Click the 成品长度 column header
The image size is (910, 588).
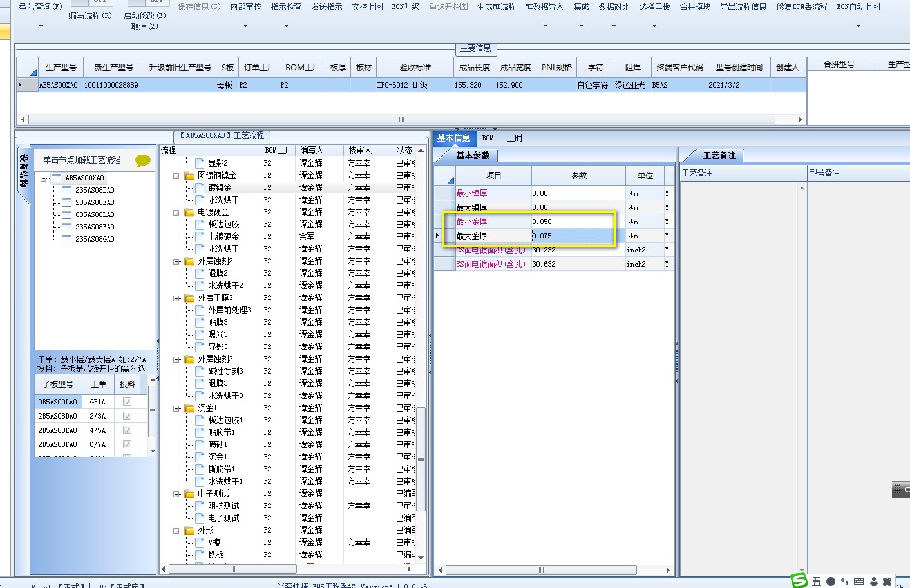tap(475, 67)
